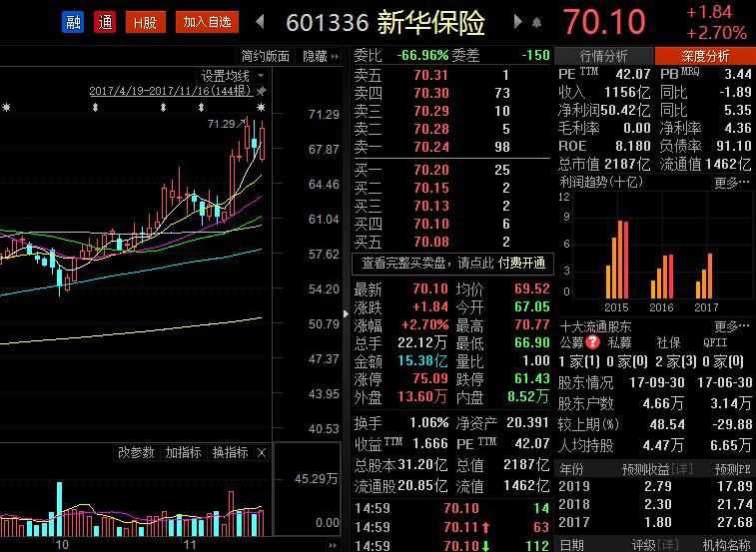
Task: Collapse the quote panel via side triangle
Action: click(x=346, y=313)
